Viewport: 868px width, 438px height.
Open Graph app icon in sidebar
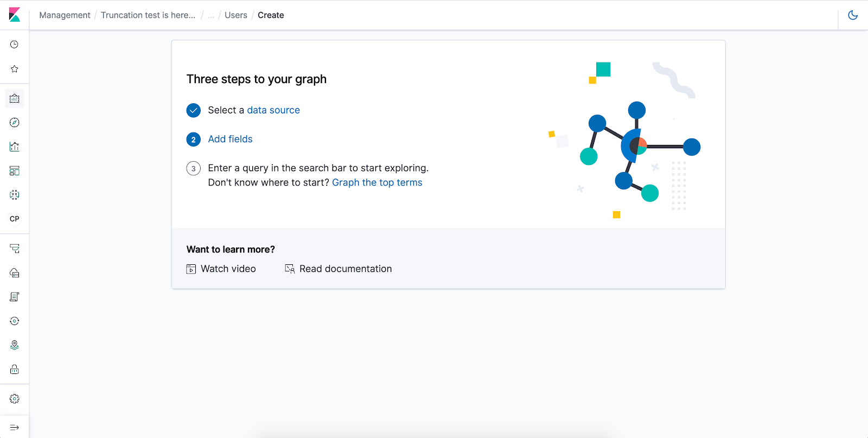pyautogui.click(x=15, y=195)
